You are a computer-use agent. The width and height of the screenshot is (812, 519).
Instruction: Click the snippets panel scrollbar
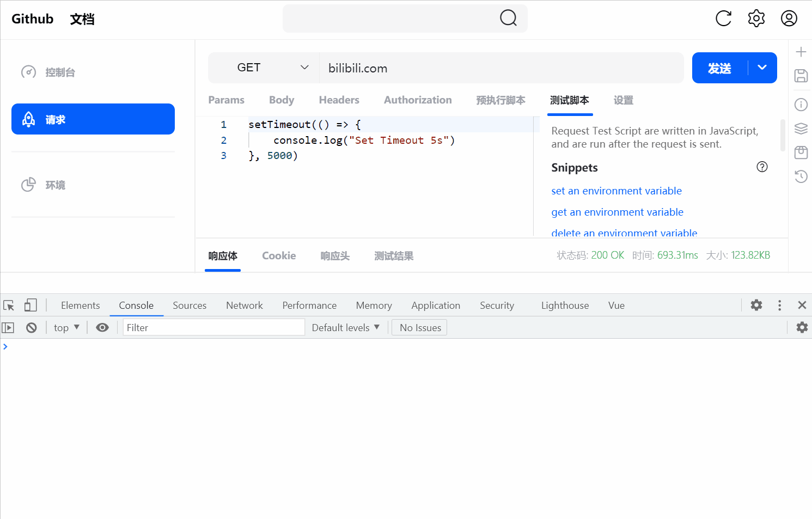pyautogui.click(x=783, y=135)
